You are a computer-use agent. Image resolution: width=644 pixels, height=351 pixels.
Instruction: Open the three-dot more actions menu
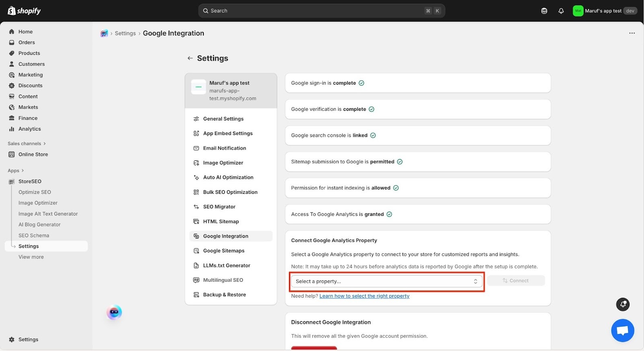(632, 33)
